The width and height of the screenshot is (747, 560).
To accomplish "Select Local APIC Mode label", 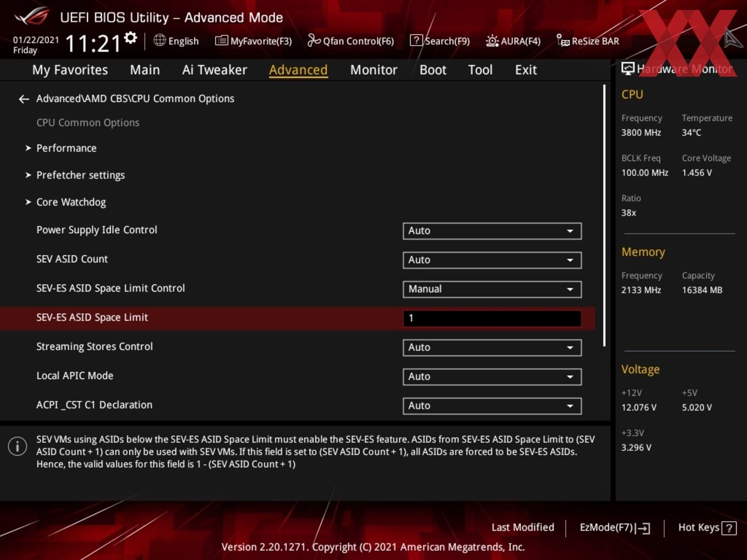I will pyautogui.click(x=75, y=376).
